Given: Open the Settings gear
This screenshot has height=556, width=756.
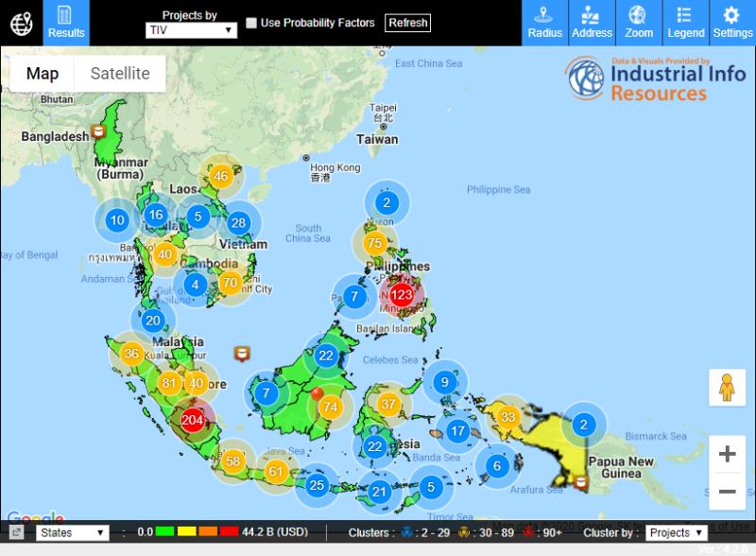Looking at the screenshot, I should [732, 23].
